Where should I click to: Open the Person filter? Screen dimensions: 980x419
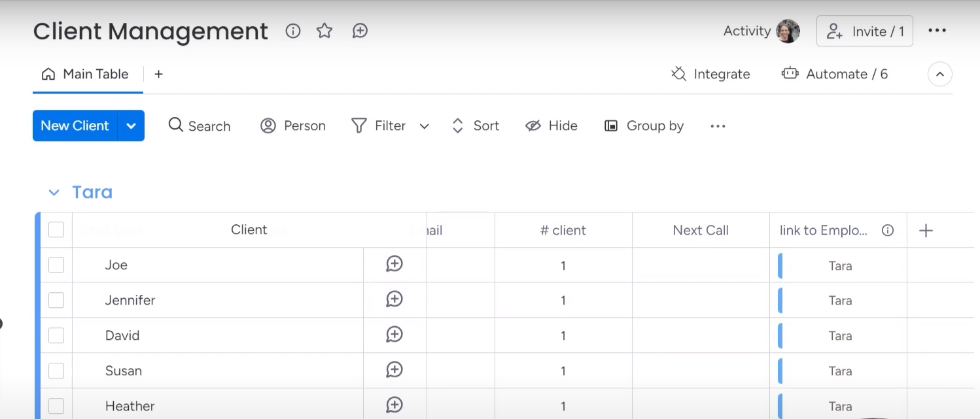pos(292,126)
